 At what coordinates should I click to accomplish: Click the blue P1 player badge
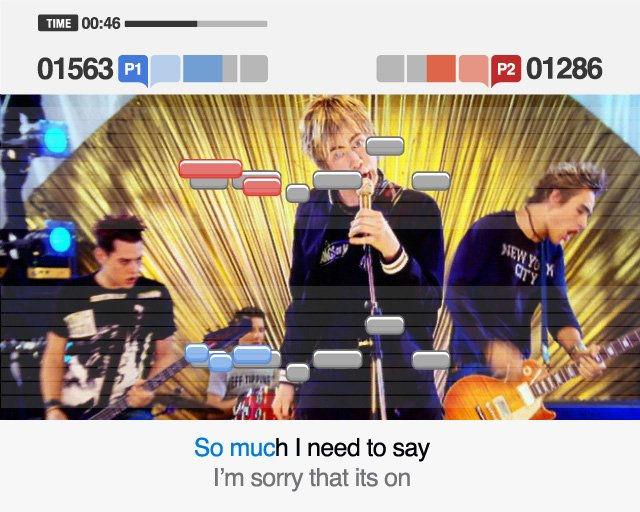pyautogui.click(x=133, y=69)
